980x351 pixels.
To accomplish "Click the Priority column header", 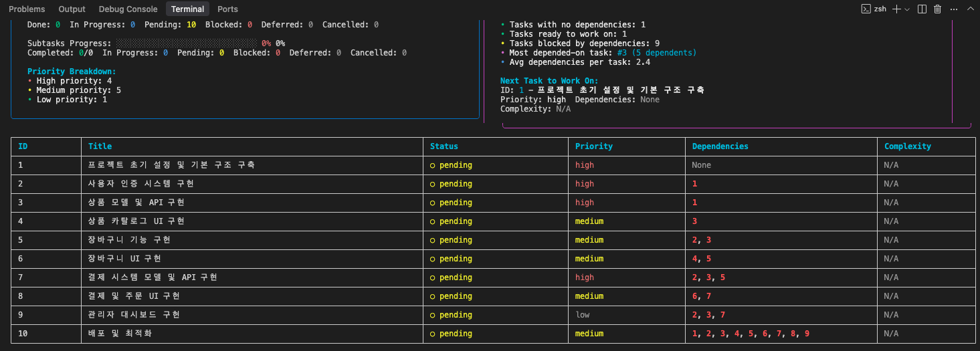I will [593, 146].
